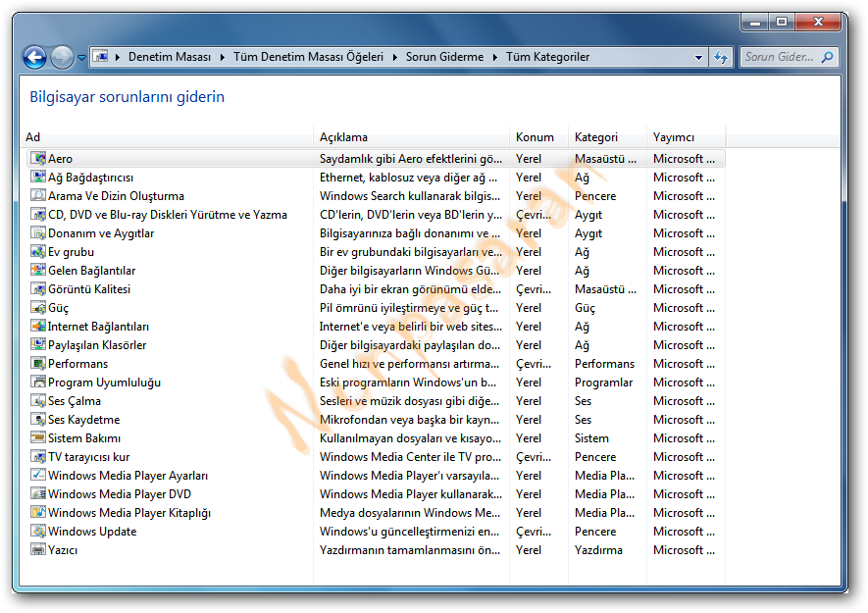Sort by the Yayımcı column header
The image size is (868, 613).
(686, 137)
